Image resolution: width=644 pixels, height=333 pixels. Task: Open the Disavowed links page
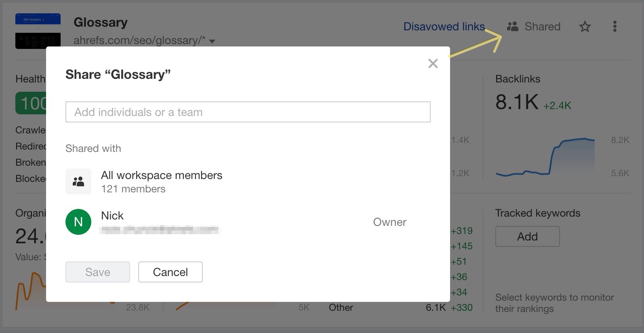coord(444,26)
